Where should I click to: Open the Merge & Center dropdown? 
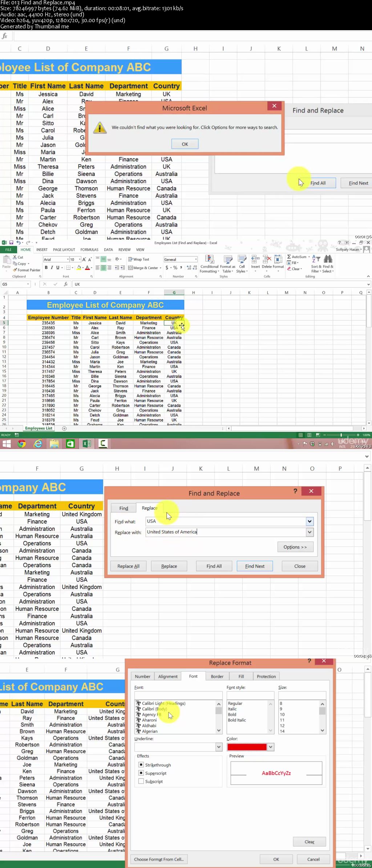coord(161,268)
